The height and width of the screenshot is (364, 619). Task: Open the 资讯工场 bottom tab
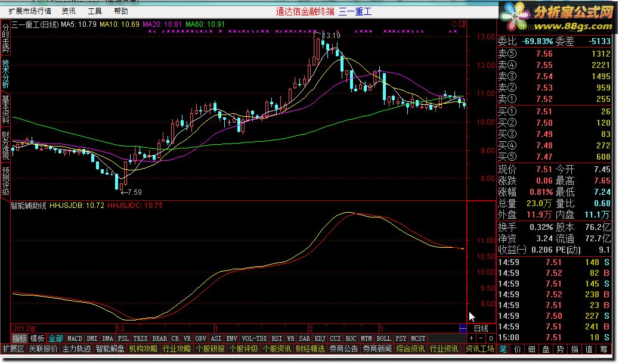479,349
